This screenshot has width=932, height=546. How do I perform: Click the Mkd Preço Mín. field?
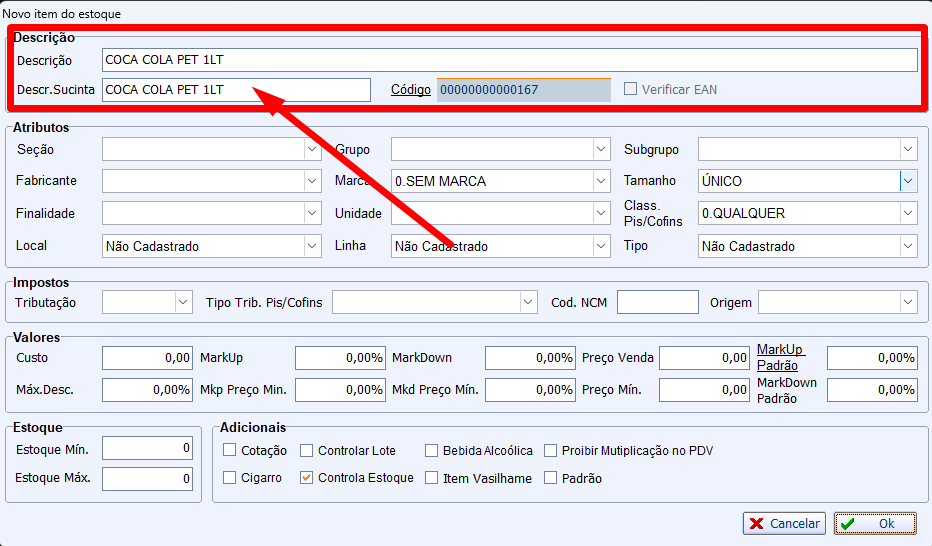pyautogui.click(x=530, y=390)
